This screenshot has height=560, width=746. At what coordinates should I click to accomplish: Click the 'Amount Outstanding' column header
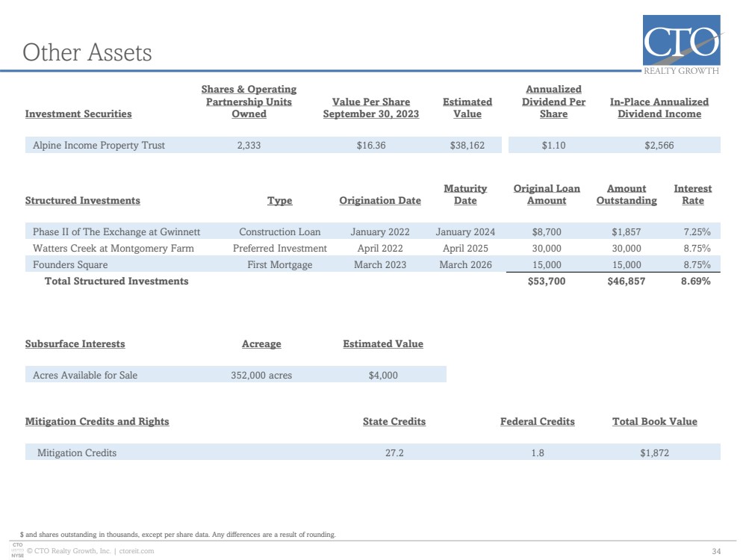pyautogui.click(x=627, y=194)
